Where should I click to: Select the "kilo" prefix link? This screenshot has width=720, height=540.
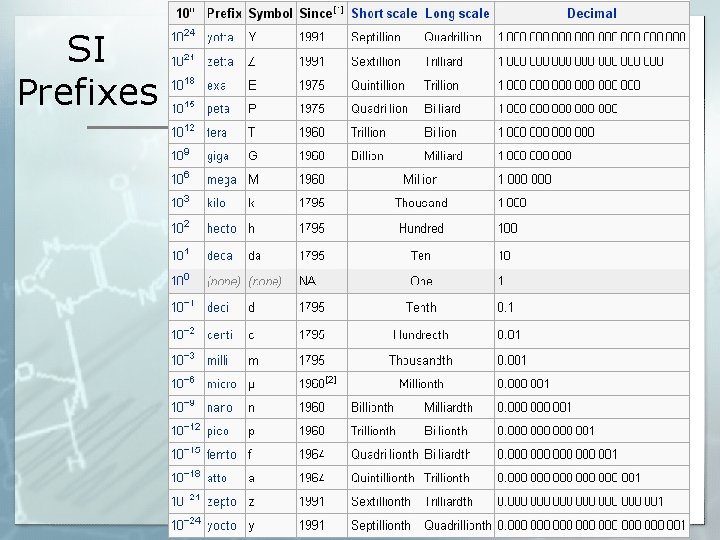(x=216, y=203)
